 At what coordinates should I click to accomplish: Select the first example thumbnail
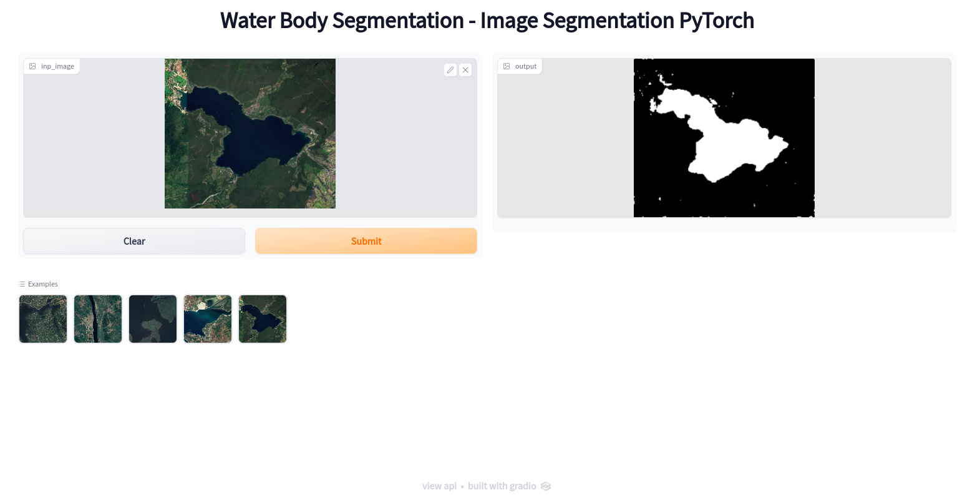pyautogui.click(x=43, y=319)
